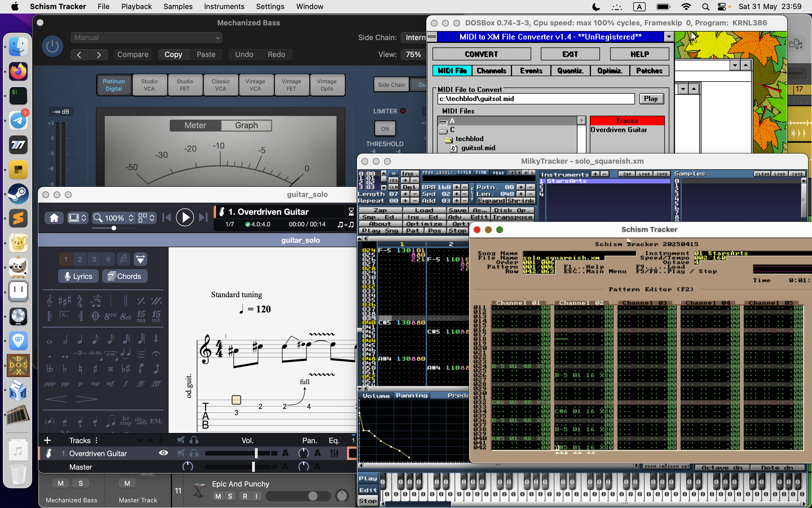Select the Vintage Opto compressor type
The image size is (812, 508).
327,85
